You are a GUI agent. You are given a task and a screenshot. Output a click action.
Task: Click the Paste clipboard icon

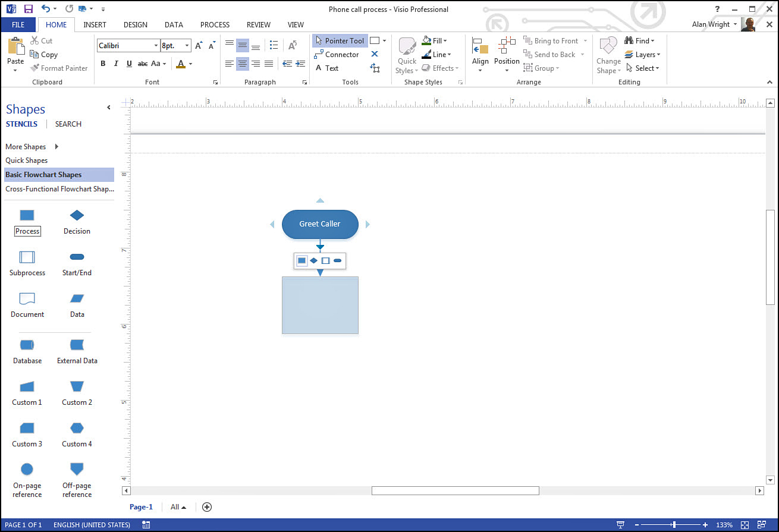15,47
